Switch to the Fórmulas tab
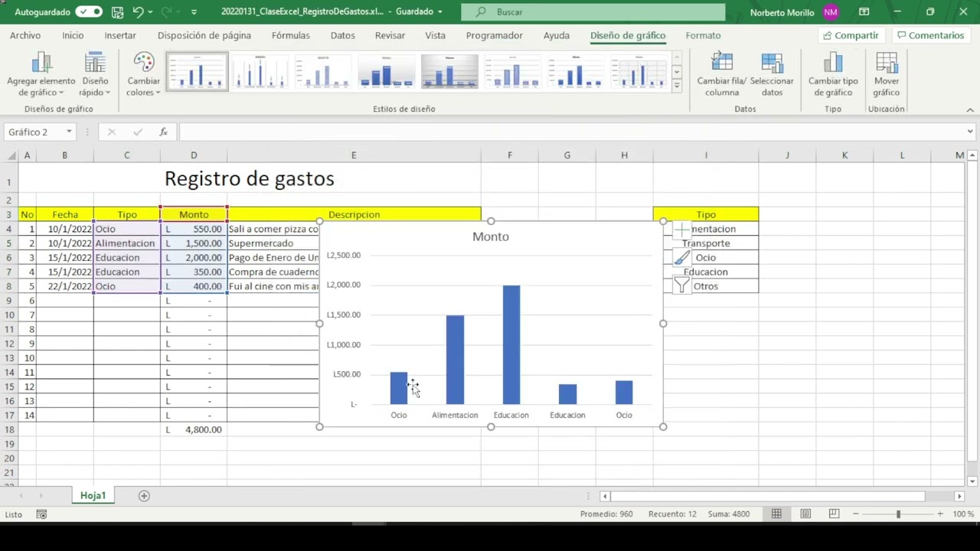Screen dimensions: 980x551 [291, 35]
